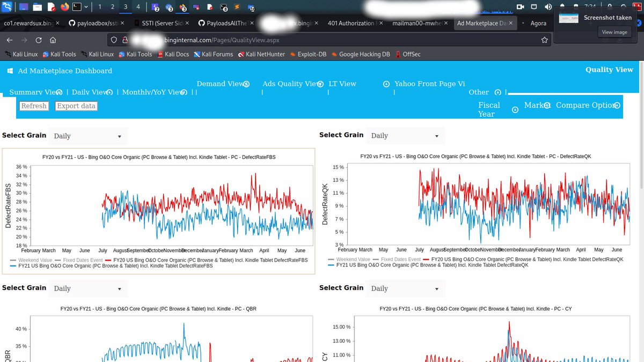
Task: Switch to mailman00-mwhel browser tab
Action: point(419,23)
